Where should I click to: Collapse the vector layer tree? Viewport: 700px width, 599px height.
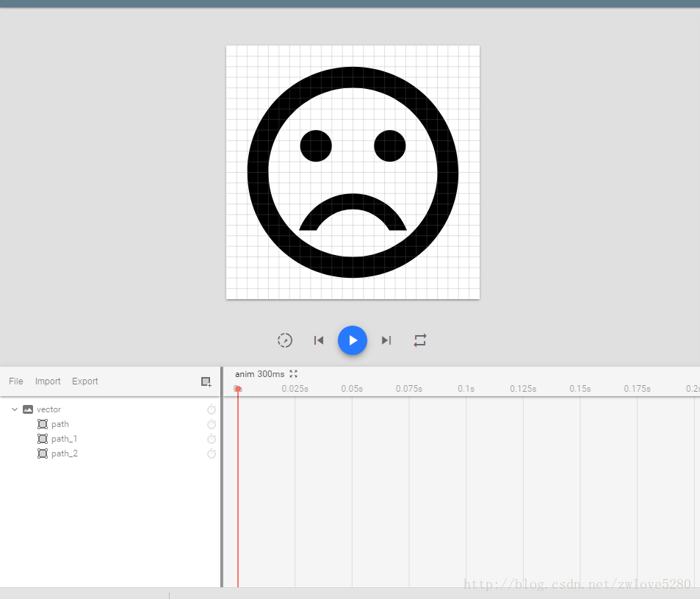(x=14, y=409)
